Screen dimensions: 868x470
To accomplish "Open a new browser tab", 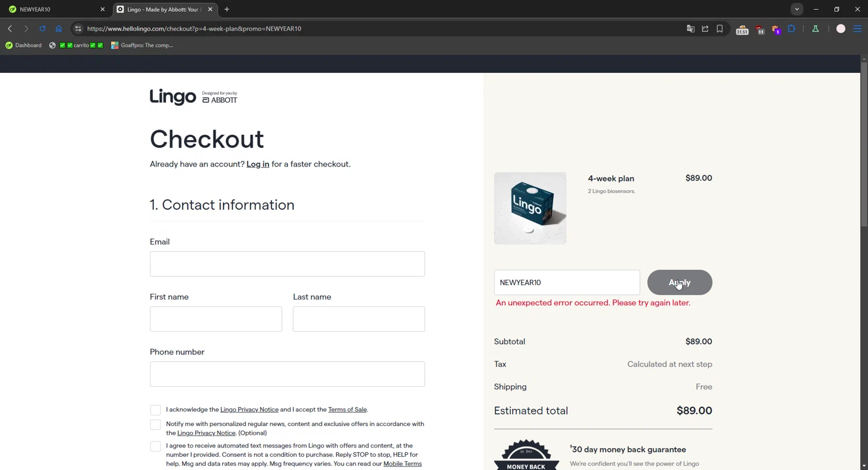I will pos(227,9).
